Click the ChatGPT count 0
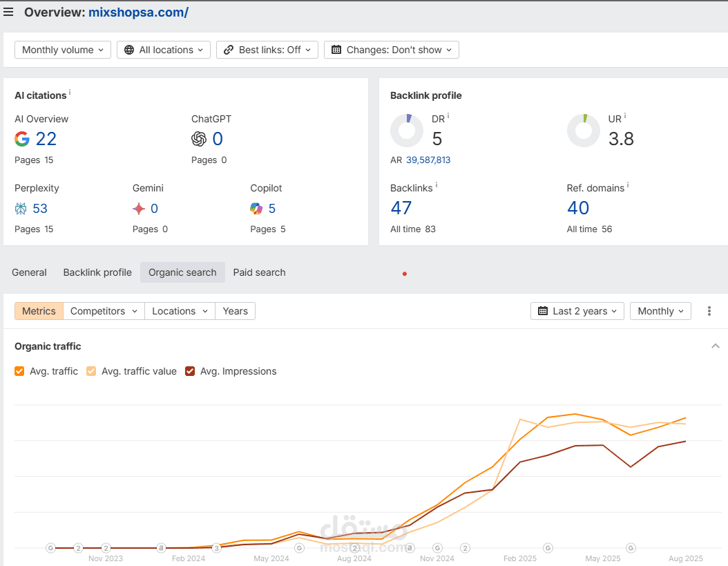This screenshot has width=728, height=566. pos(218,139)
